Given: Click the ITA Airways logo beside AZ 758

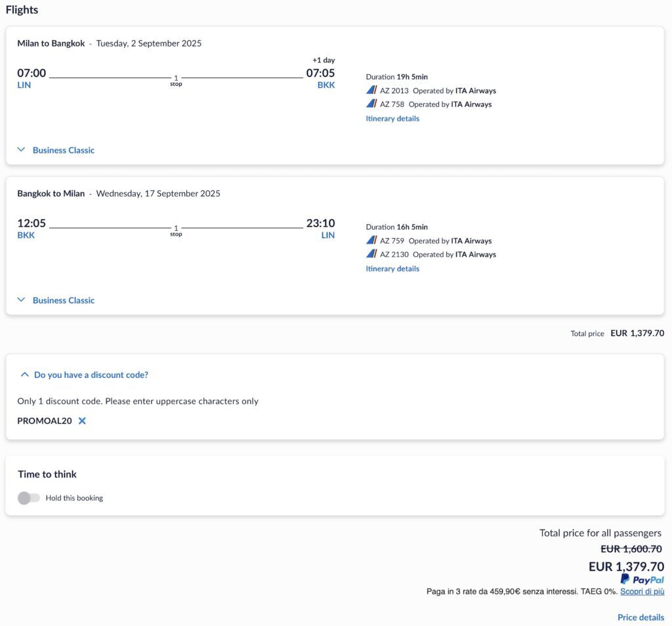Looking at the screenshot, I should (x=371, y=104).
